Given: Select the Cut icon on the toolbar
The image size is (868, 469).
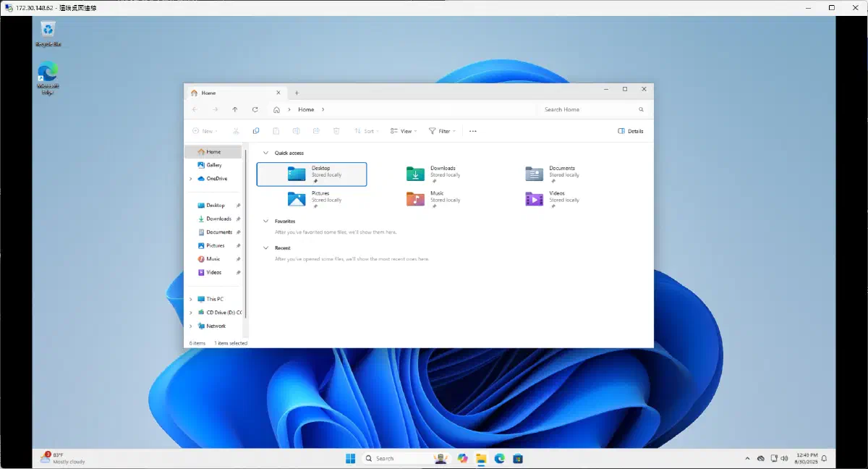Looking at the screenshot, I should (236, 131).
